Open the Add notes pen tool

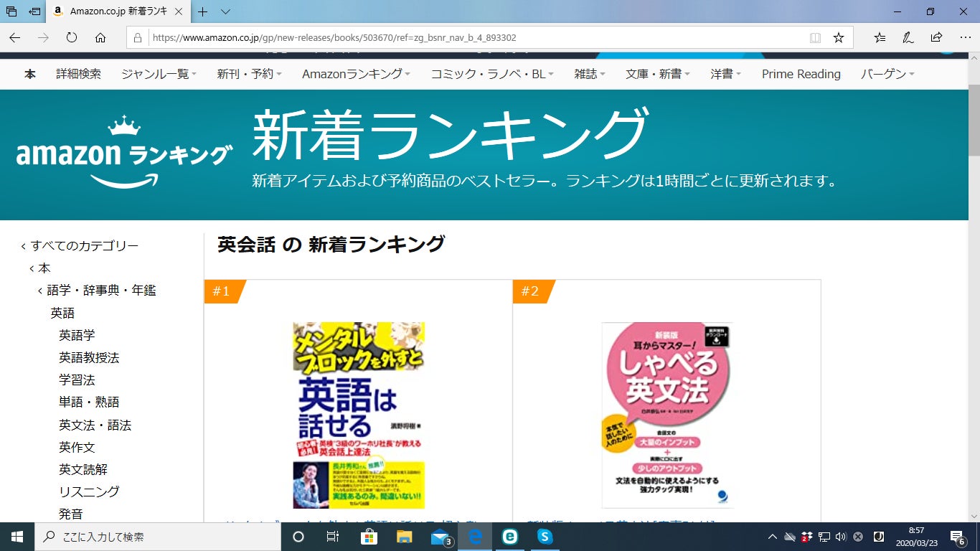click(908, 38)
